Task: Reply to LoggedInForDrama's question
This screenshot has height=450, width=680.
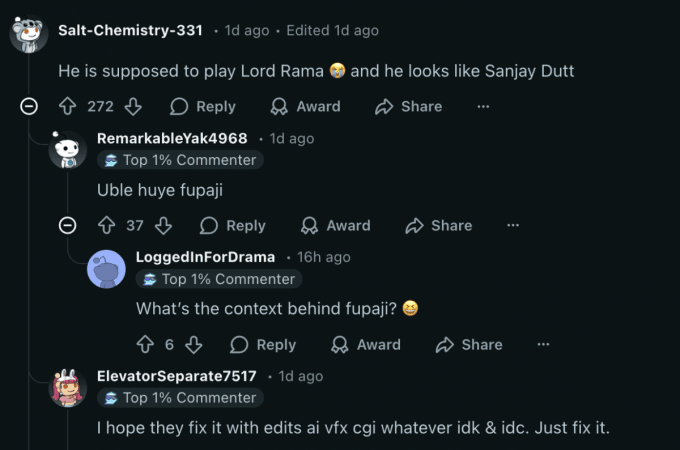Action: 263,344
